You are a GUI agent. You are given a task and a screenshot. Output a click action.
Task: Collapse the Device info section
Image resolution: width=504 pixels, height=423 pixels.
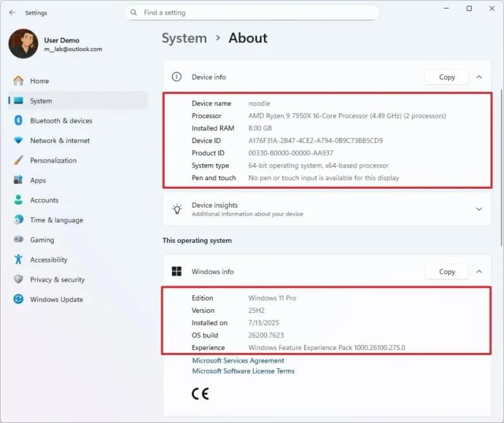(x=479, y=77)
